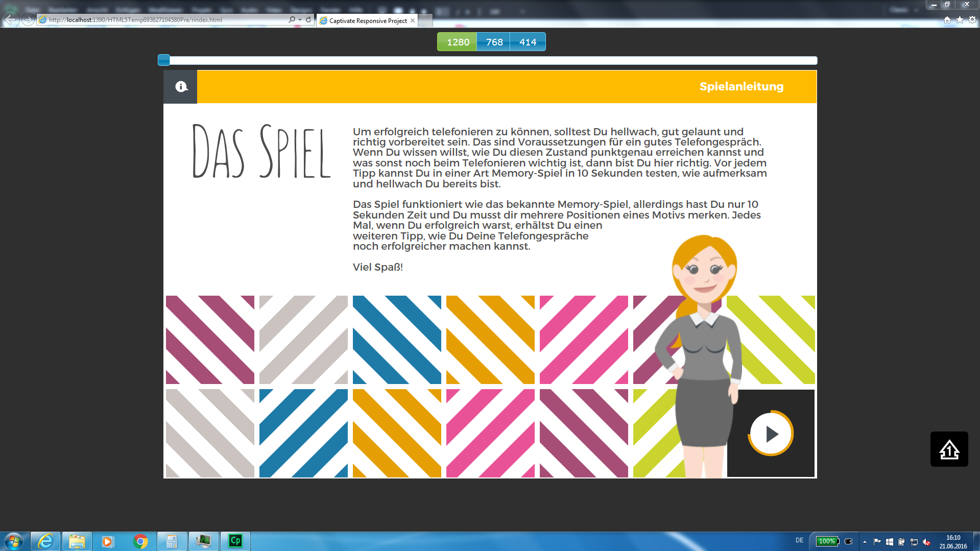Select the top-left purple striped memory tile

(210, 340)
